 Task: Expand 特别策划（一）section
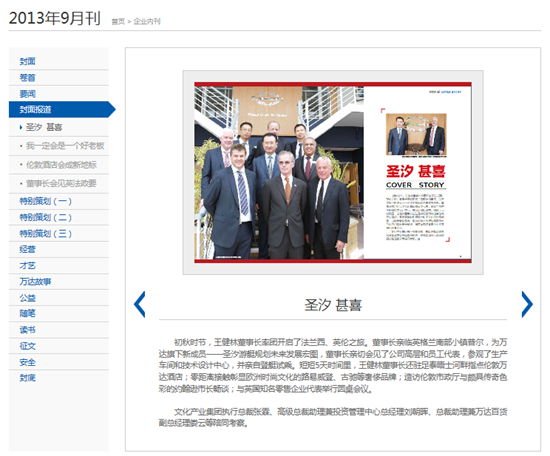(46, 201)
